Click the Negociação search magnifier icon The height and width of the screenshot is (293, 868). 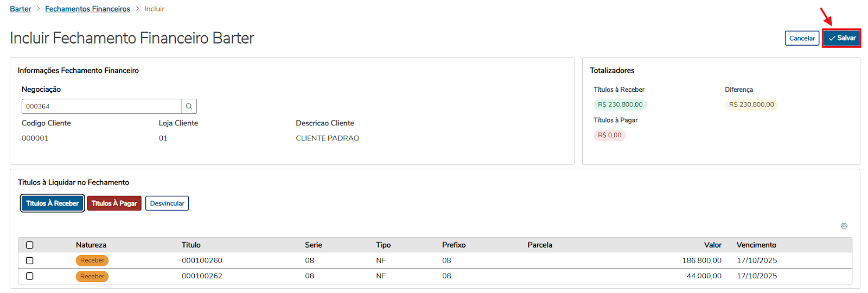[x=189, y=106]
